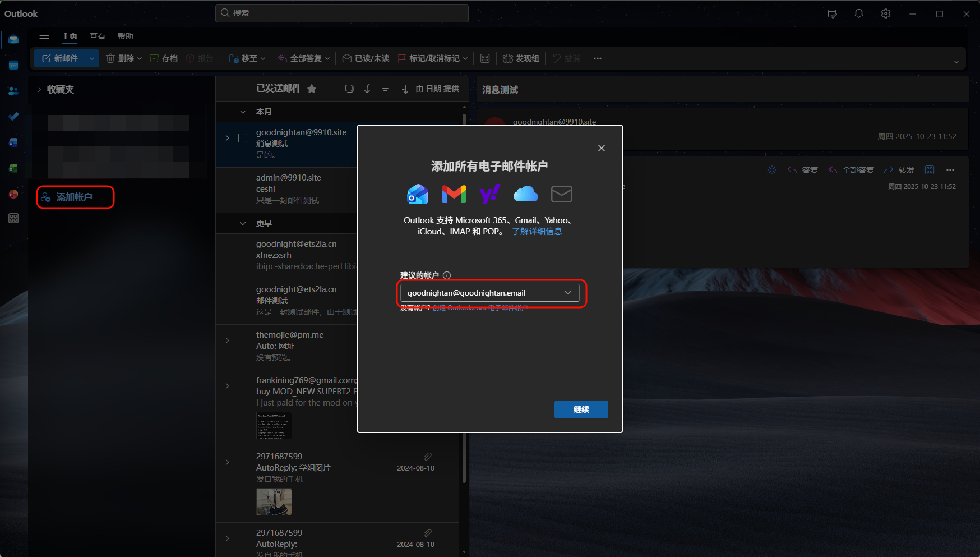980x557 pixels.
Task: Open Calendar from left sidebar
Action: click(13, 66)
